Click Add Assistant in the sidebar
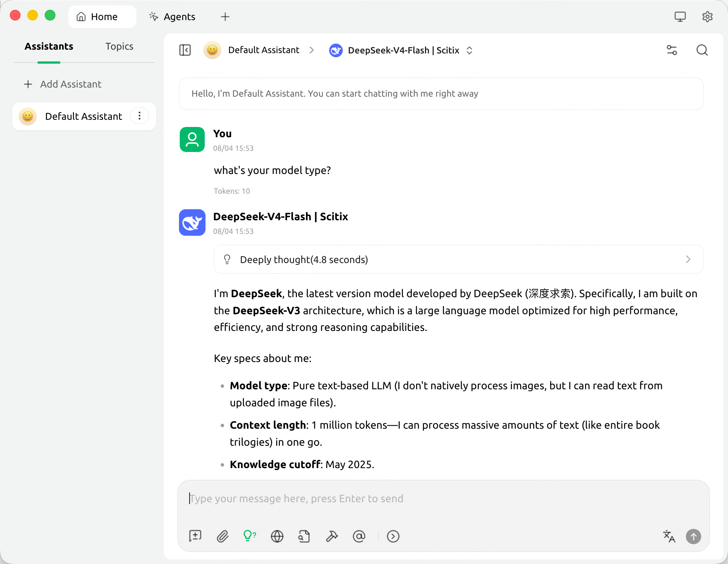The width and height of the screenshot is (728, 564). pos(63,84)
